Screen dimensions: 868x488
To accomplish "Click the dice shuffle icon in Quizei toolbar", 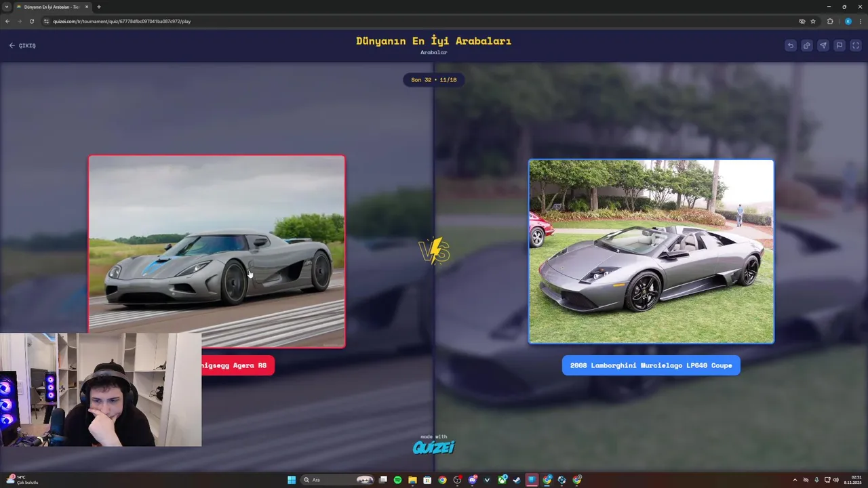I will [806, 45].
